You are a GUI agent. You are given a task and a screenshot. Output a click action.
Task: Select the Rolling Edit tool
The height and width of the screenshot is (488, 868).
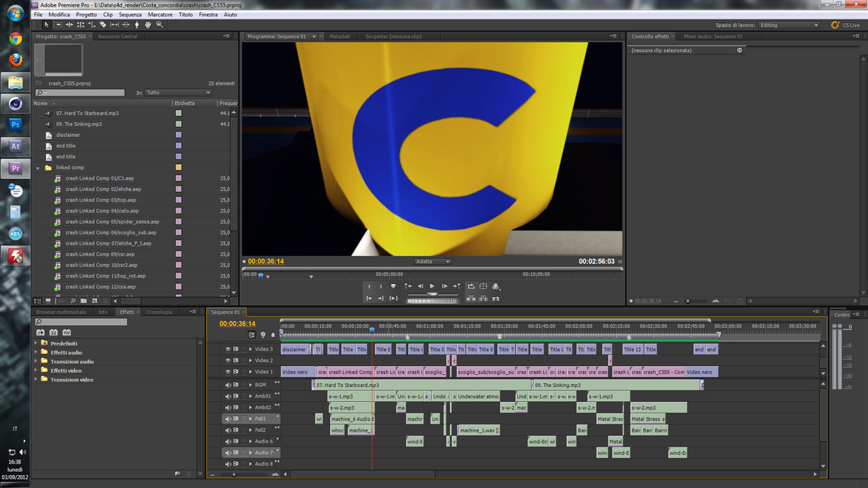pyautogui.click(x=81, y=24)
